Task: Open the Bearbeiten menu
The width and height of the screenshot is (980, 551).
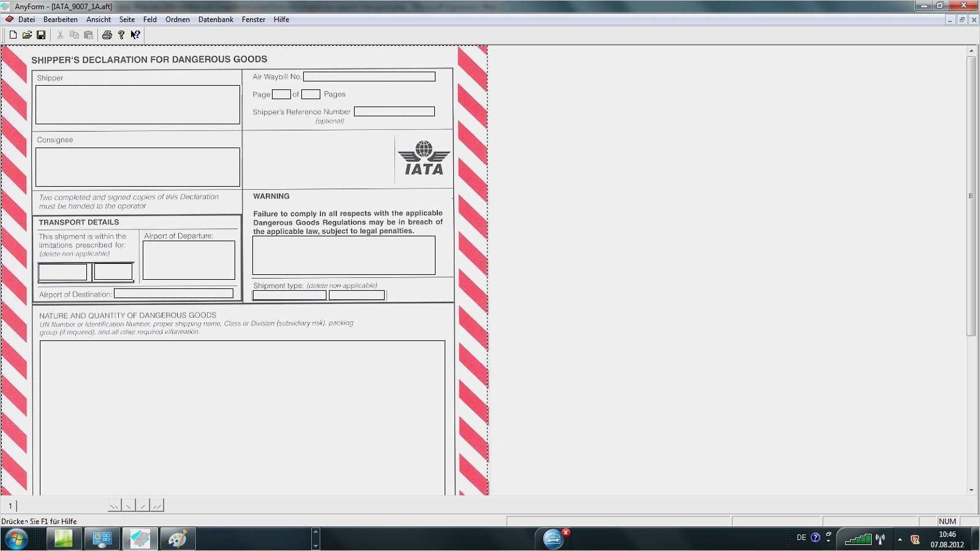Action: (x=61, y=20)
